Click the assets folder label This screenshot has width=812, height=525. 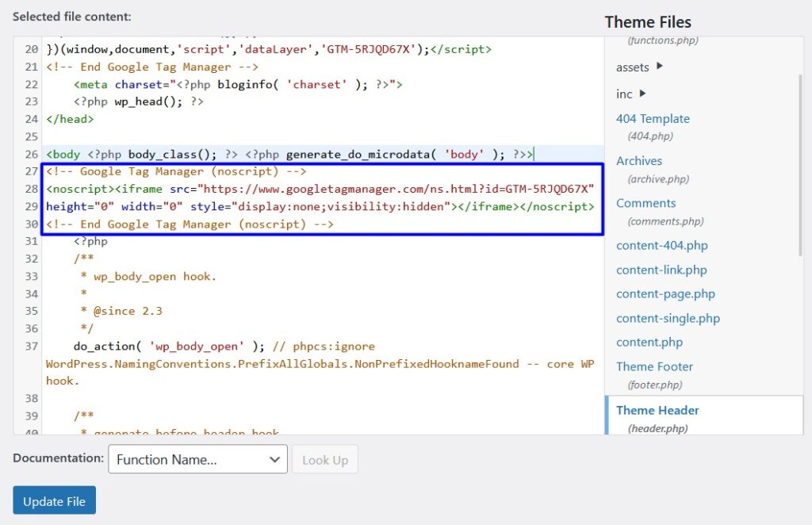click(632, 67)
